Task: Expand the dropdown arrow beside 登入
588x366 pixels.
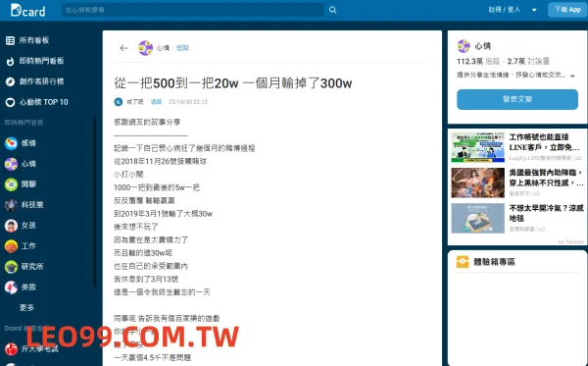Action: [x=534, y=10]
